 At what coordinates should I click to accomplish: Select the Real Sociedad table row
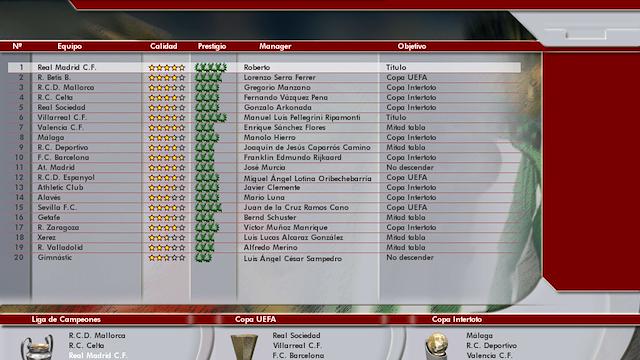click(264, 107)
